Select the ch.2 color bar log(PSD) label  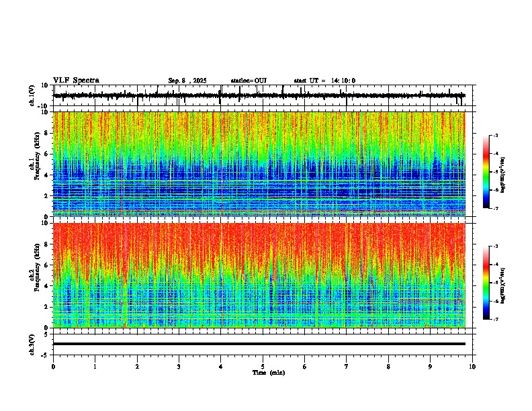[x=503, y=285]
